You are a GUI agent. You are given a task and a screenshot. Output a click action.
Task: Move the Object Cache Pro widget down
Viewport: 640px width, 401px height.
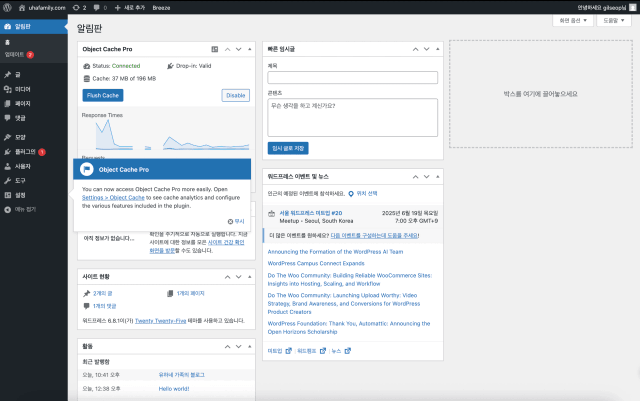238,49
